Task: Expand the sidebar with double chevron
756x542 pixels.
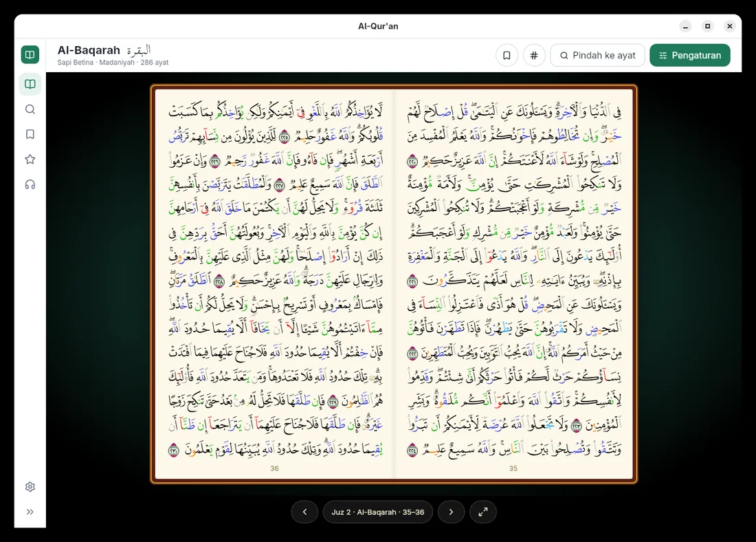Action: (30, 512)
